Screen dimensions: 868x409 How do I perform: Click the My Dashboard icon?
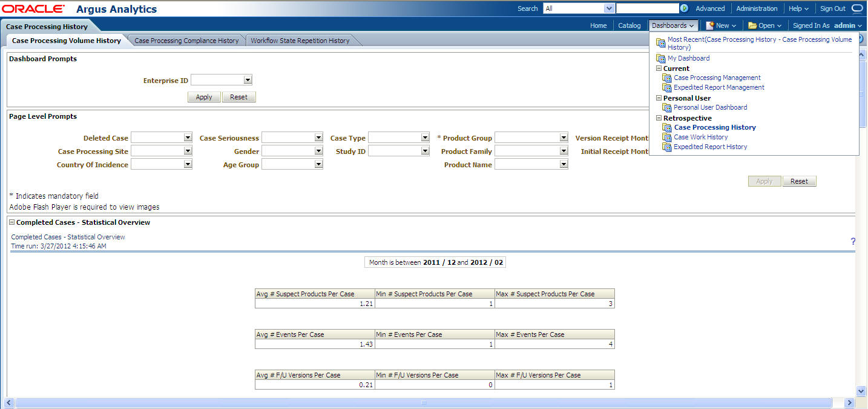coord(661,58)
